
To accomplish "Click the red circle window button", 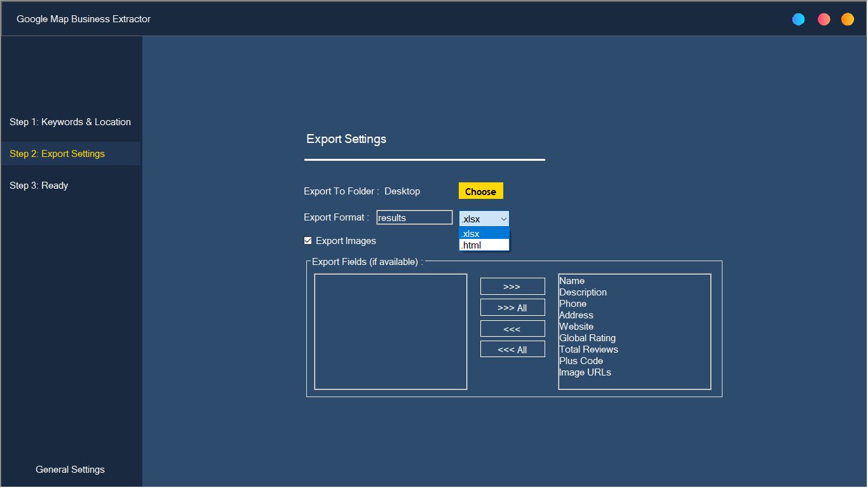I will [x=824, y=20].
